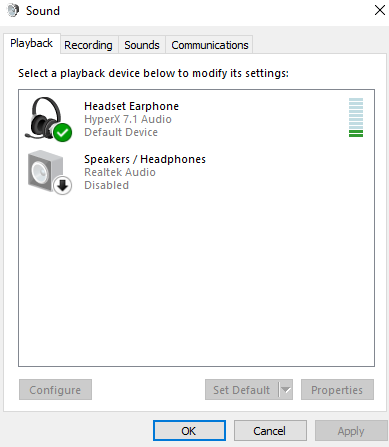Confirm with the OK button
This screenshot has width=389, height=447.
tap(189, 431)
